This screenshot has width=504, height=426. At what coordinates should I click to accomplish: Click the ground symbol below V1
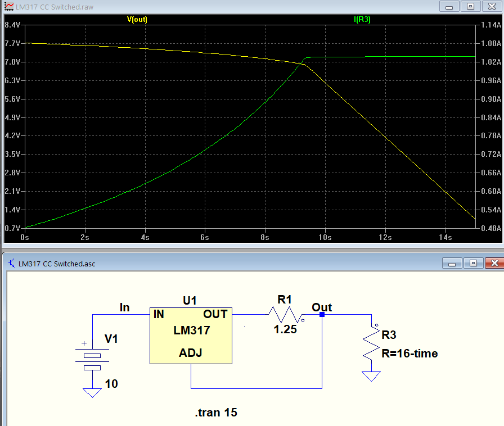click(x=92, y=393)
